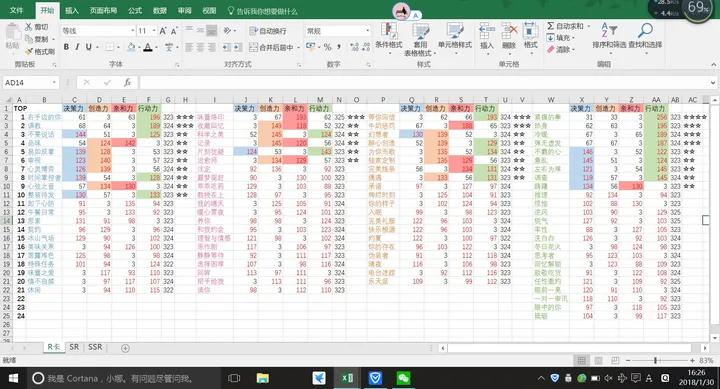Switch to the SSR sheet tab

point(95,347)
